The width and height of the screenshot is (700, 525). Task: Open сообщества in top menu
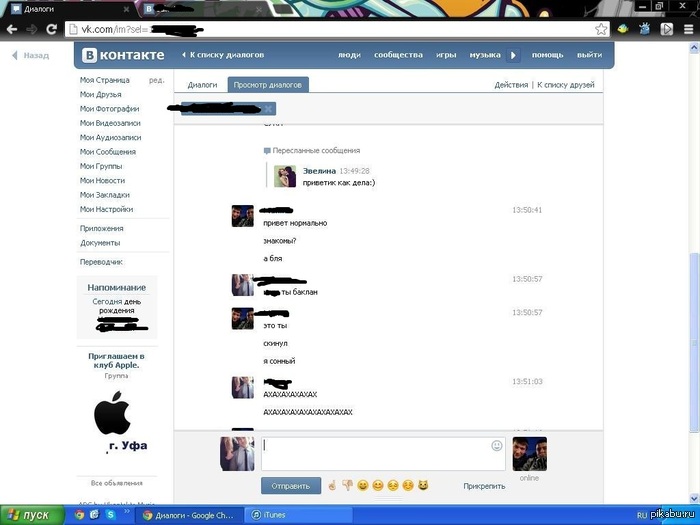[x=398, y=55]
